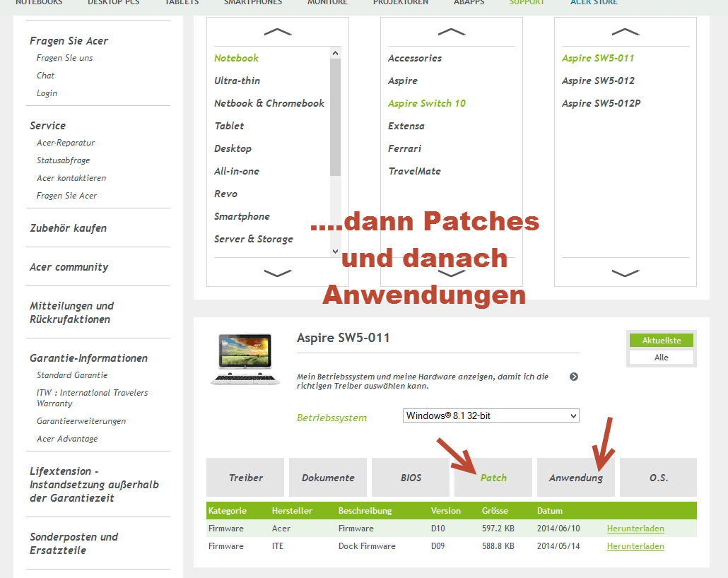Download the Acer Firmware D10 via Herunterladen
Viewport: 728px width, 578px height.
635,529
